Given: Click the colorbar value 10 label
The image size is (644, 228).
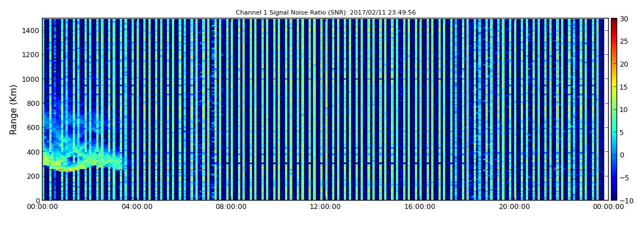Looking at the screenshot, I should pos(624,109).
